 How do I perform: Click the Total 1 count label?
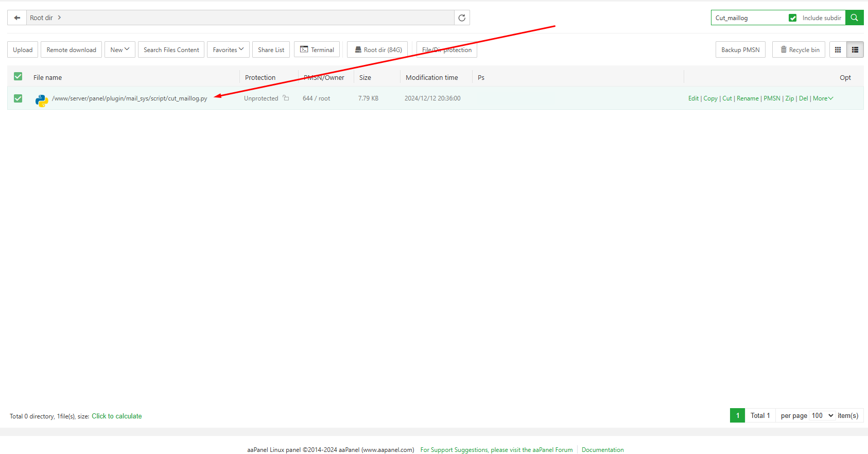760,415
